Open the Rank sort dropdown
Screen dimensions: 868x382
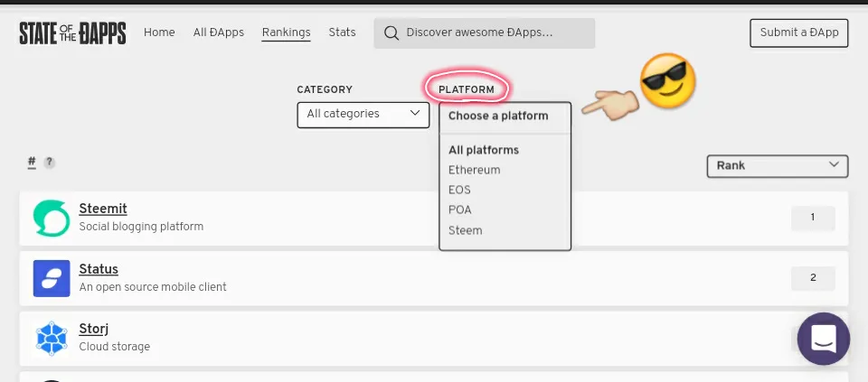(x=778, y=166)
